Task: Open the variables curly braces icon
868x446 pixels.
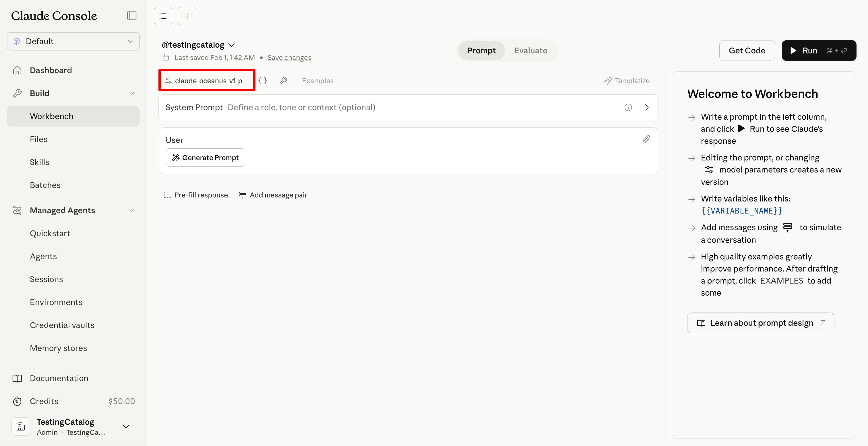Action: (x=263, y=81)
